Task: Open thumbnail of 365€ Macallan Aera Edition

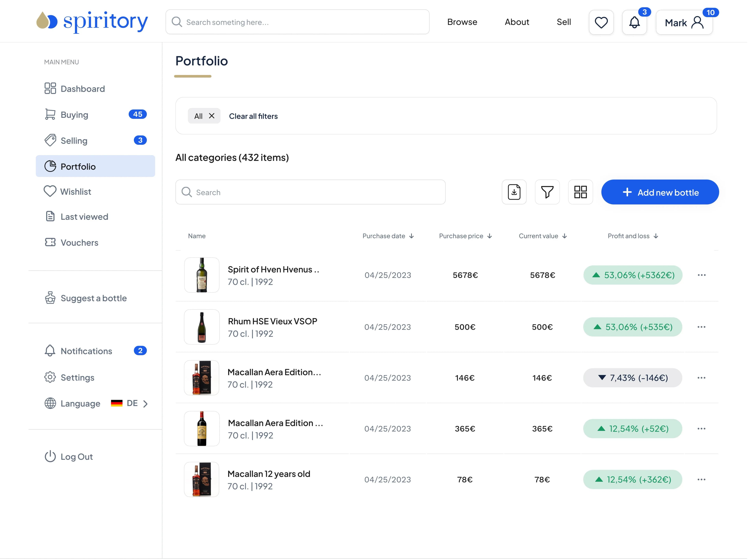Action: point(202,428)
